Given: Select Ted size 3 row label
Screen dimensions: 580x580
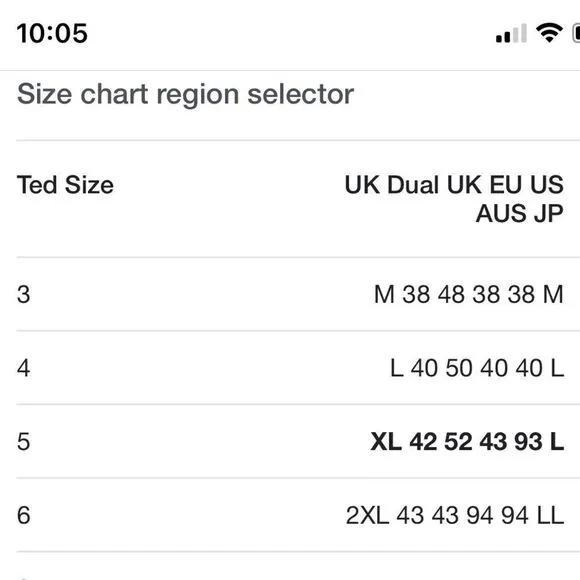Looking at the screenshot, I should [x=23, y=294].
